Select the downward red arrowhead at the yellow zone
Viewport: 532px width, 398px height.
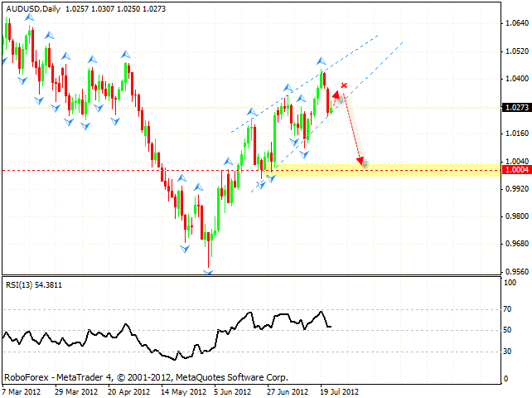(x=360, y=161)
